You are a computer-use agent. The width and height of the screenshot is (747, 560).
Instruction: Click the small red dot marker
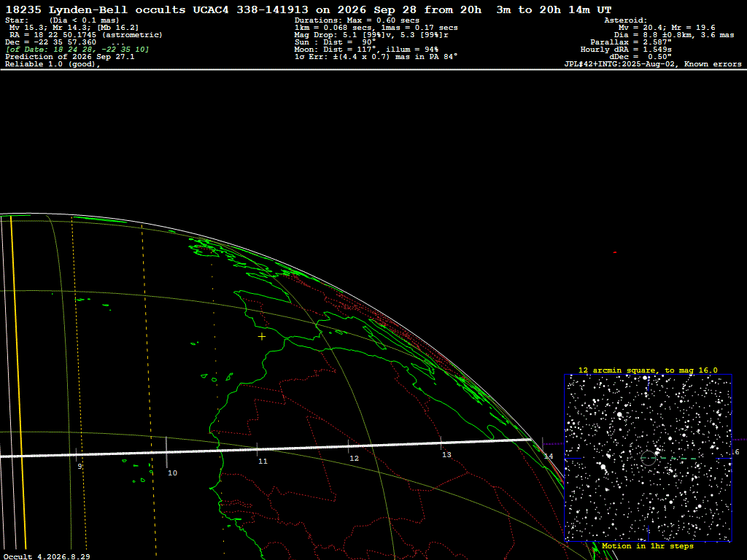[x=615, y=252]
